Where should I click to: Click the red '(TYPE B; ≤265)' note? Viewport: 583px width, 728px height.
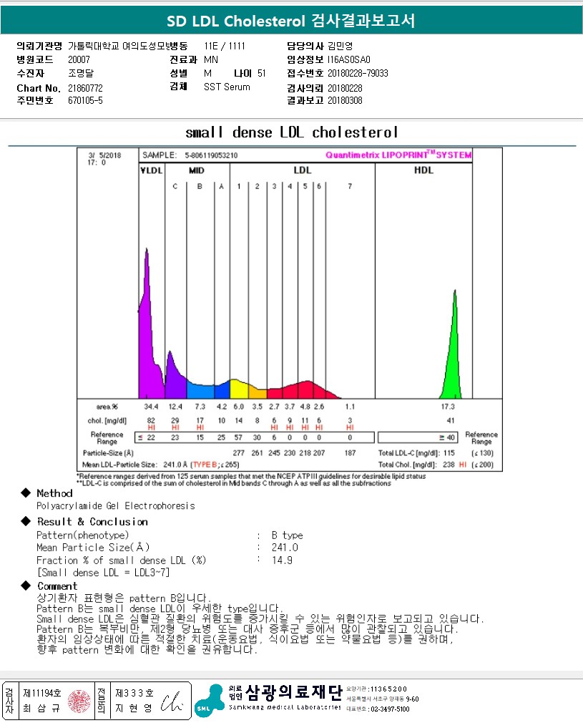point(215,465)
